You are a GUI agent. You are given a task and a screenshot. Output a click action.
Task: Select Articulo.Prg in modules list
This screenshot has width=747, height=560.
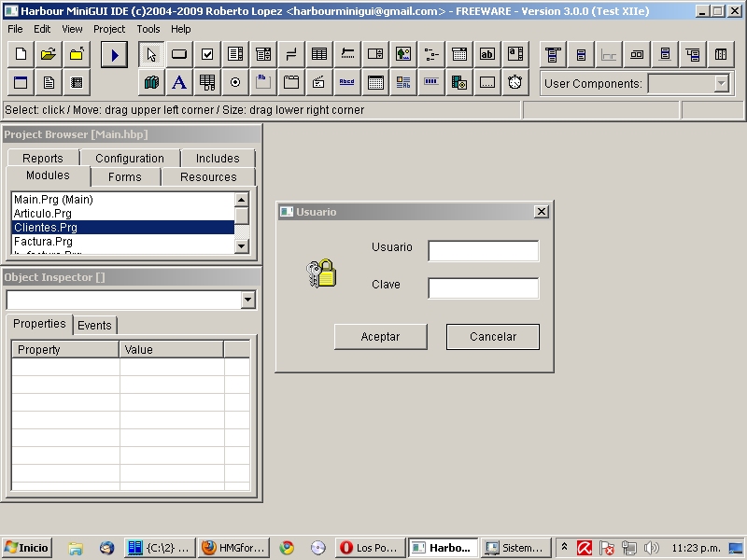click(x=123, y=214)
